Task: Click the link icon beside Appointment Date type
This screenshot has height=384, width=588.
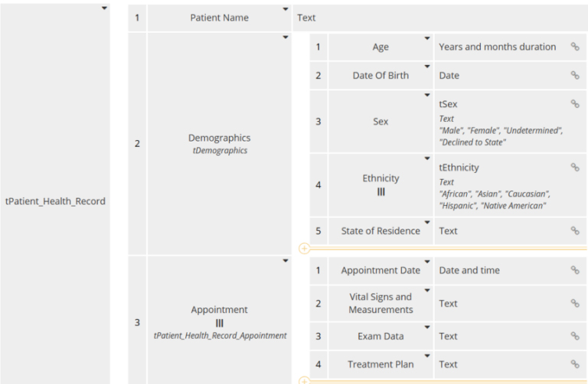Action: 575,270
